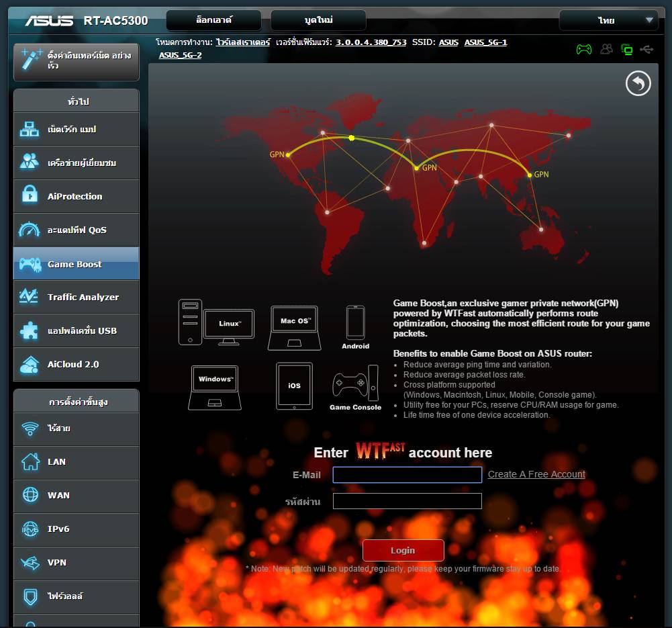Click the ASUS logo at top left
Screen dimensions: 672x628
[49, 21]
